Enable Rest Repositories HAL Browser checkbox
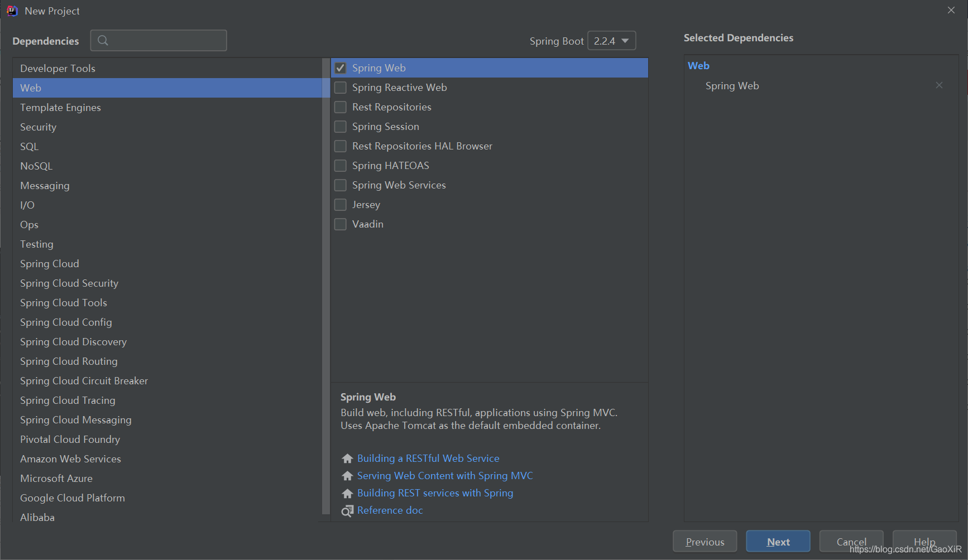Image resolution: width=968 pixels, height=560 pixels. pos(341,146)
